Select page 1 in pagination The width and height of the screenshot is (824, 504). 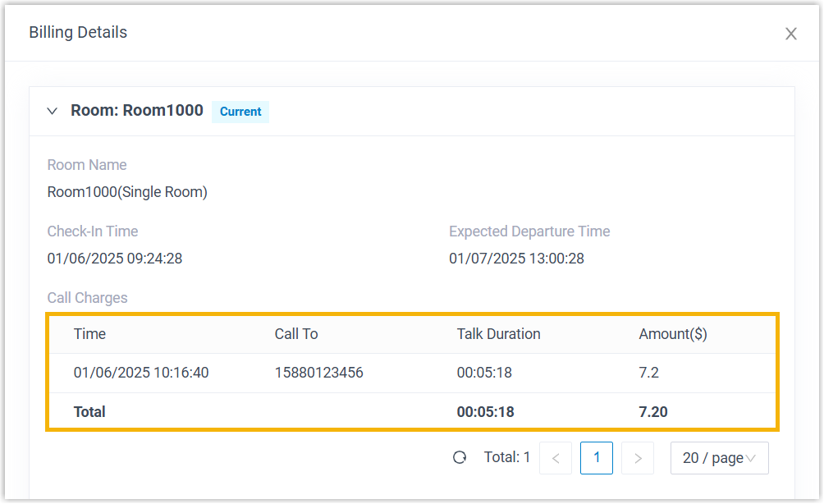coord(597,458)
